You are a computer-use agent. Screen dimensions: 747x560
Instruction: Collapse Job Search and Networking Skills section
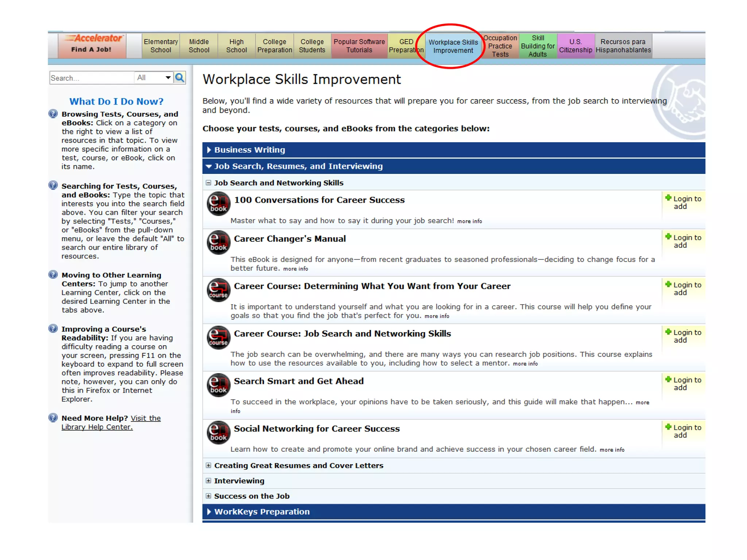click(x=208, y=183)
